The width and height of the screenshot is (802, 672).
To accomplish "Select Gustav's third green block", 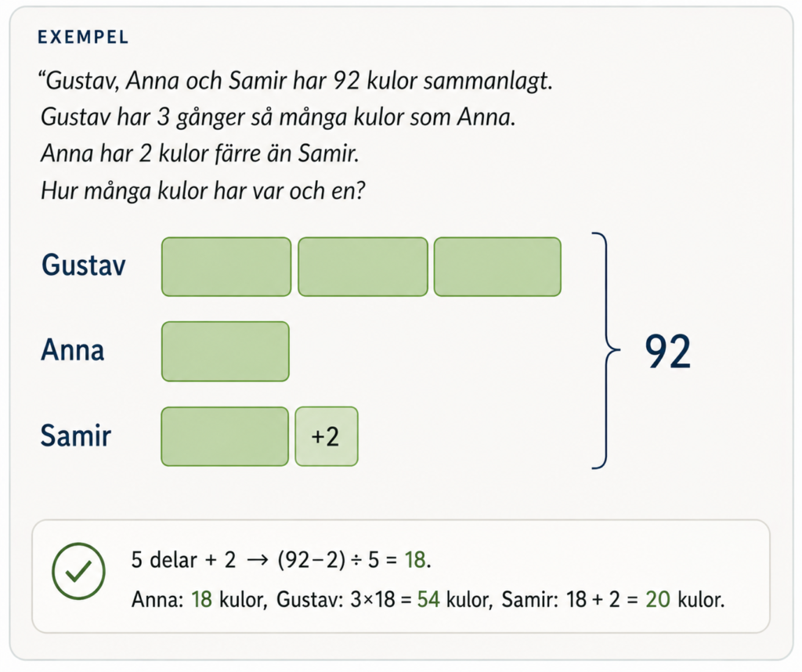I will (x=497, y=266).
